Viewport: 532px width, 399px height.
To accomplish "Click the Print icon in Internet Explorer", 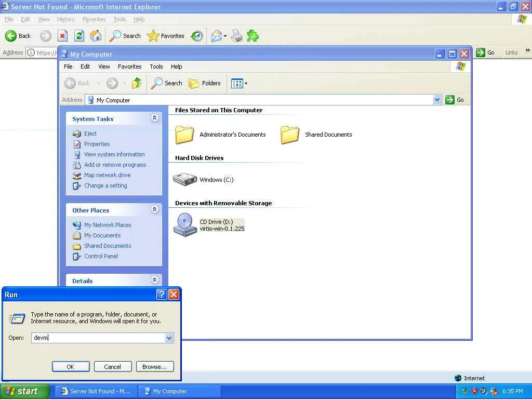I will (237, 36).
